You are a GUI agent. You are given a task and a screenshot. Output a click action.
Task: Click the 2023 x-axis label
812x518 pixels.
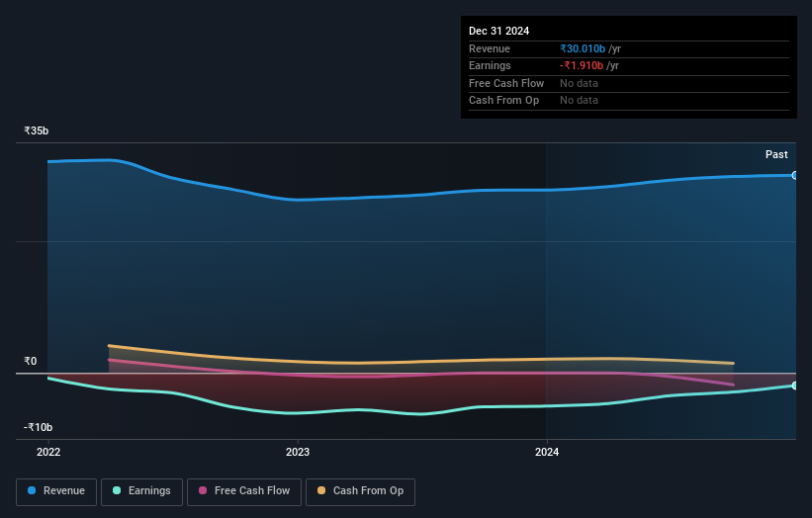coord(298,452)
